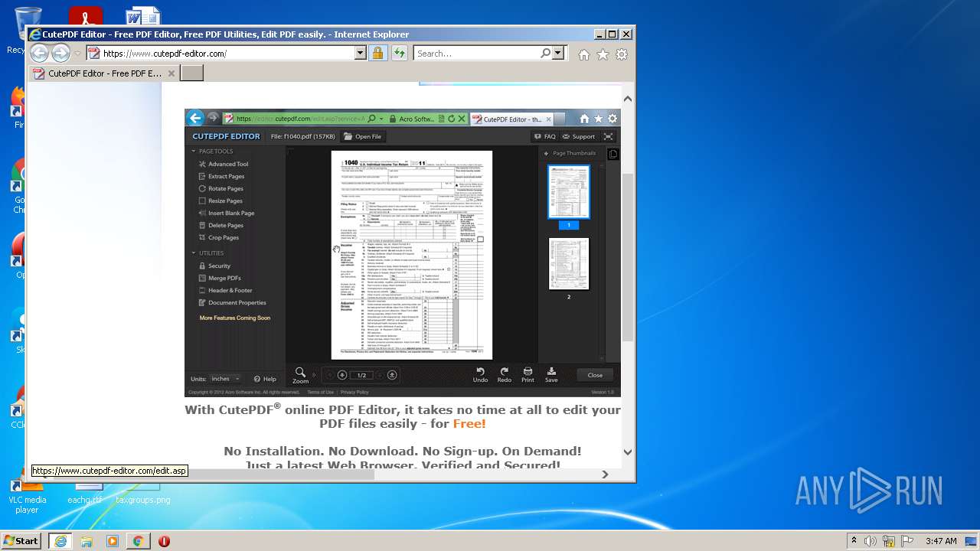
Task: Click the 3:47 AM clock
Action: tap(941, 541)
